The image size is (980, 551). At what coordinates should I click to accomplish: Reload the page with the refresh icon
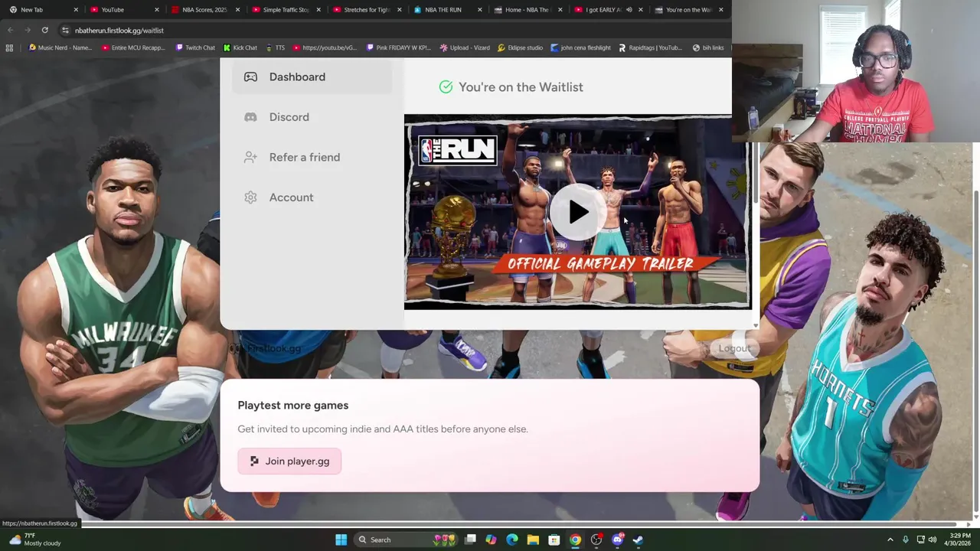pos(44,30)
